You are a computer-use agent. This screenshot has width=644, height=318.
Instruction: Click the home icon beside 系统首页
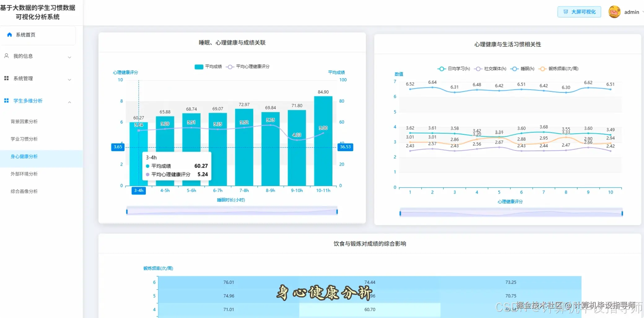(10, 35)
